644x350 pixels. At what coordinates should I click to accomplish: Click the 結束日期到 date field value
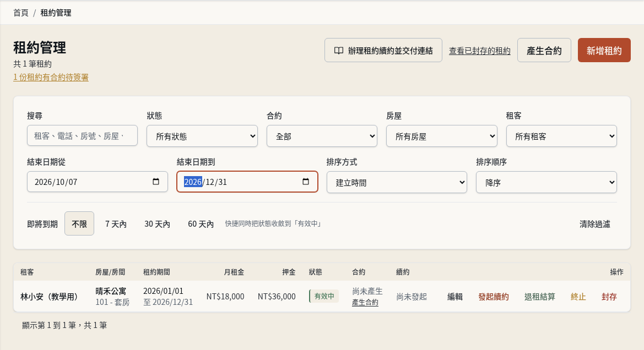tap(247, 182)
